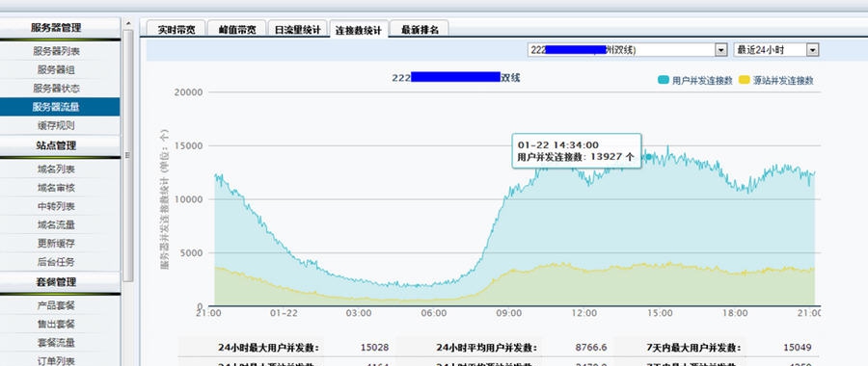Click the 24小时最大用户并发数 value 15028

tap(374, 348)
